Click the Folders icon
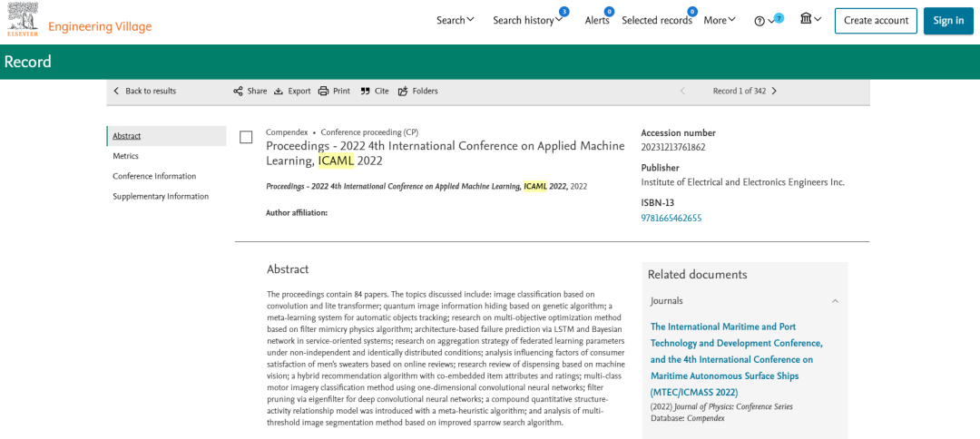The image size is (980, 439). [x=403, y=92]
